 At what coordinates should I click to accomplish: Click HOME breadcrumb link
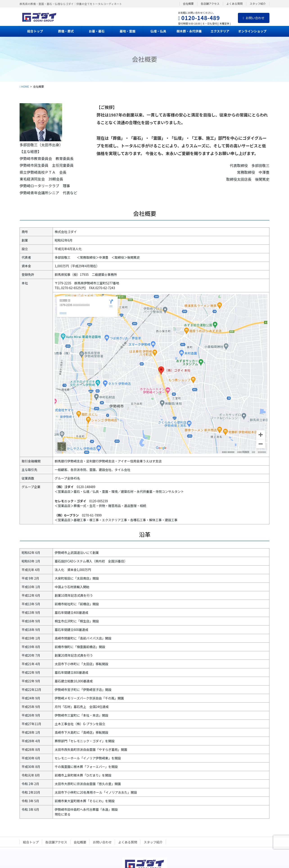click(25, 87)
